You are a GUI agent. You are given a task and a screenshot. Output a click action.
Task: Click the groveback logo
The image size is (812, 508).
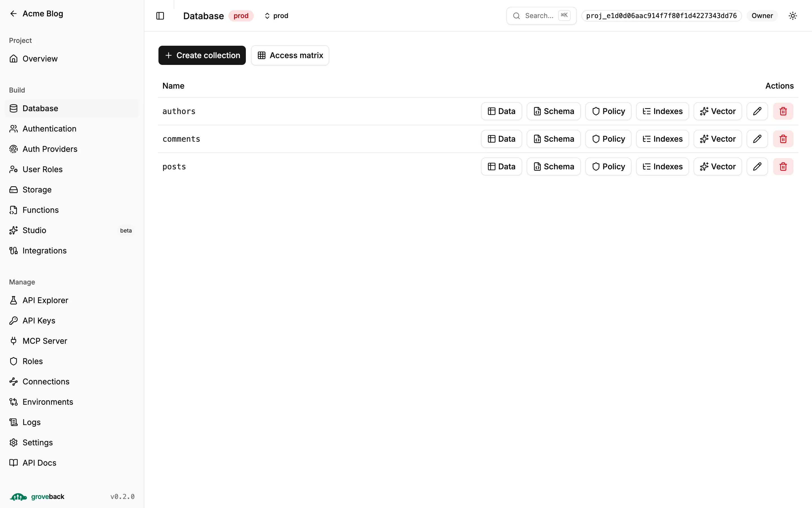[x=37, y=497]
